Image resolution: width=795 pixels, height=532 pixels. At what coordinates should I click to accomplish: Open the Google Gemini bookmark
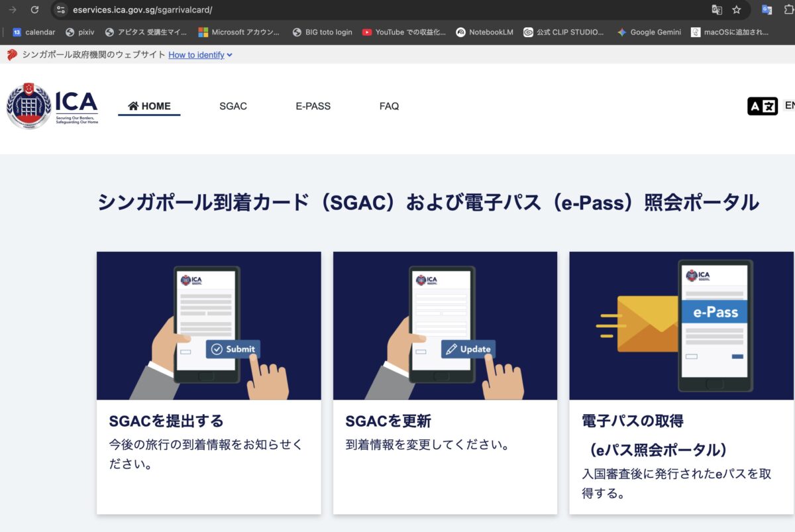(649, 32)
